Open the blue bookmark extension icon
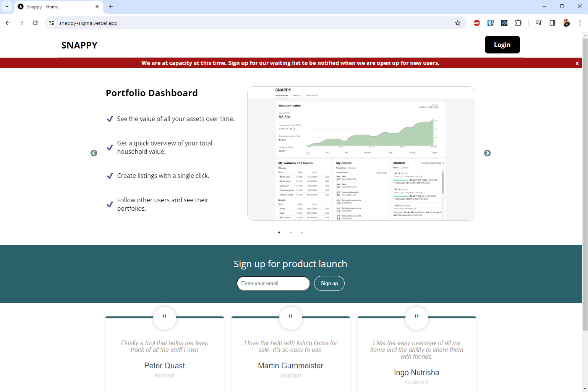 tap(491, 23)
